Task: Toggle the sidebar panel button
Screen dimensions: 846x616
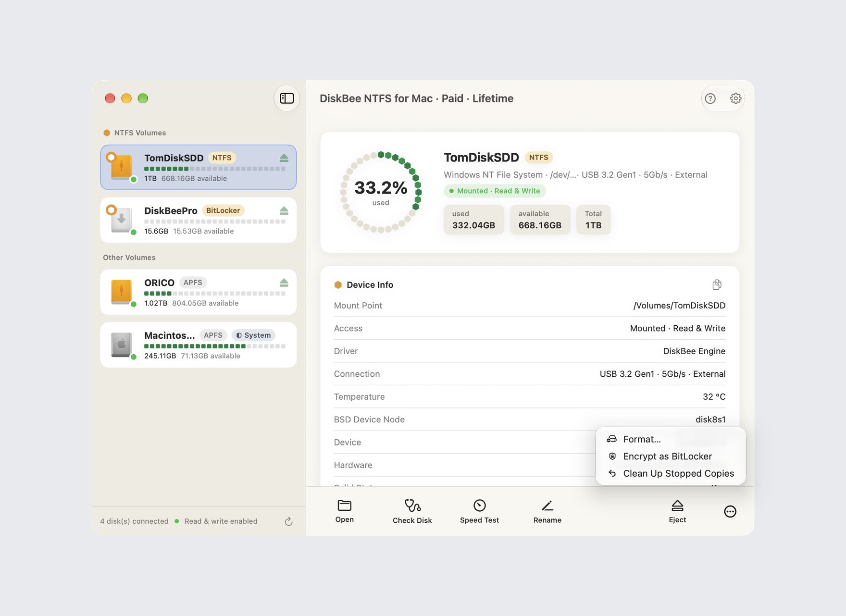Action: pyautogui.click(x=287, y=98)
